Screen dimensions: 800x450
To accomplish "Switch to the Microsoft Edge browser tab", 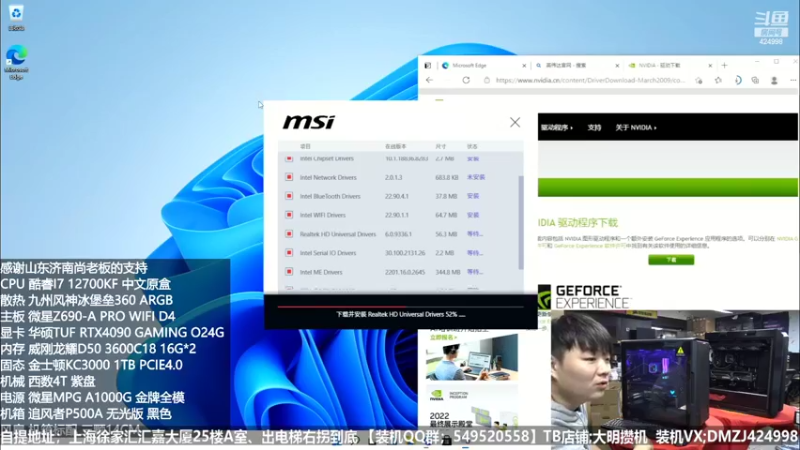I will coord(482,65).
